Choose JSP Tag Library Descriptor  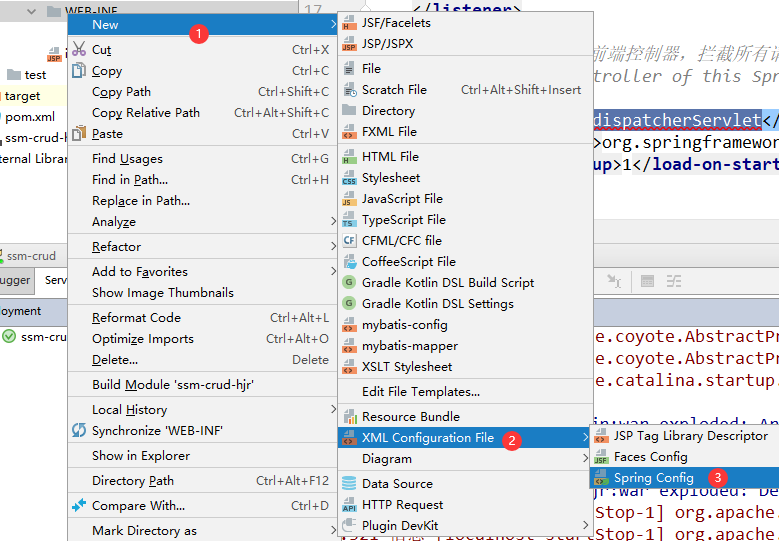point(685,436)
